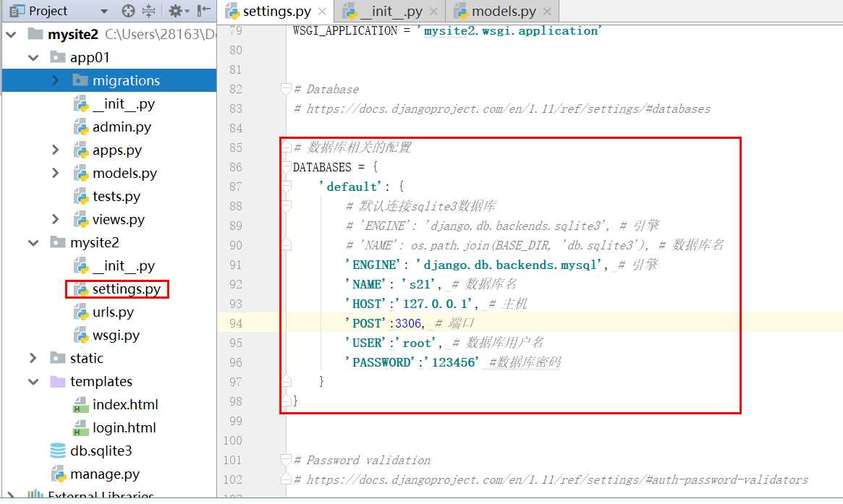Click the port value 3306
Viewport: 843px width, 504px height.
click(408, 323)
